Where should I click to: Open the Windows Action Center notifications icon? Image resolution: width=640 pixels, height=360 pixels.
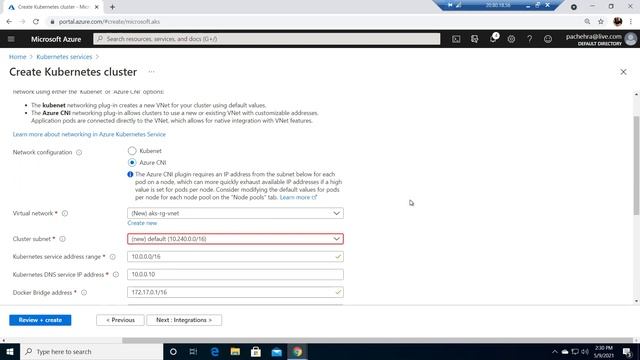click(627, 351)
